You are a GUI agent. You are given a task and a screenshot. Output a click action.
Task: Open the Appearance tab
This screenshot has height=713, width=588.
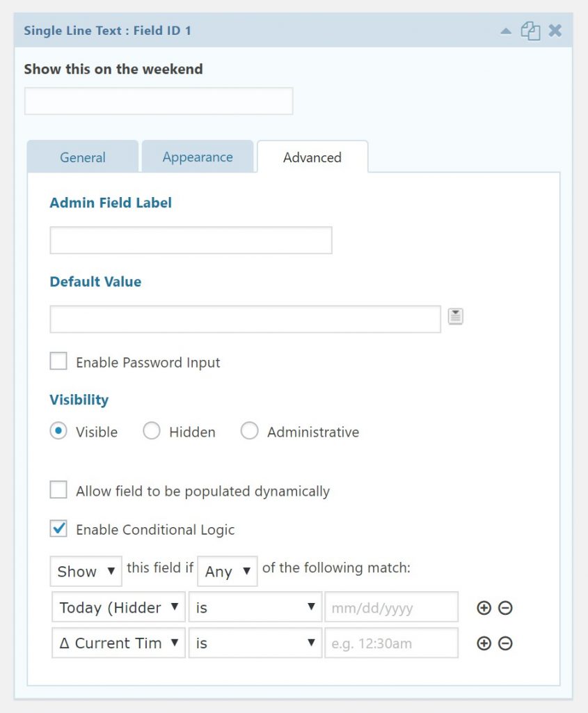198,157
